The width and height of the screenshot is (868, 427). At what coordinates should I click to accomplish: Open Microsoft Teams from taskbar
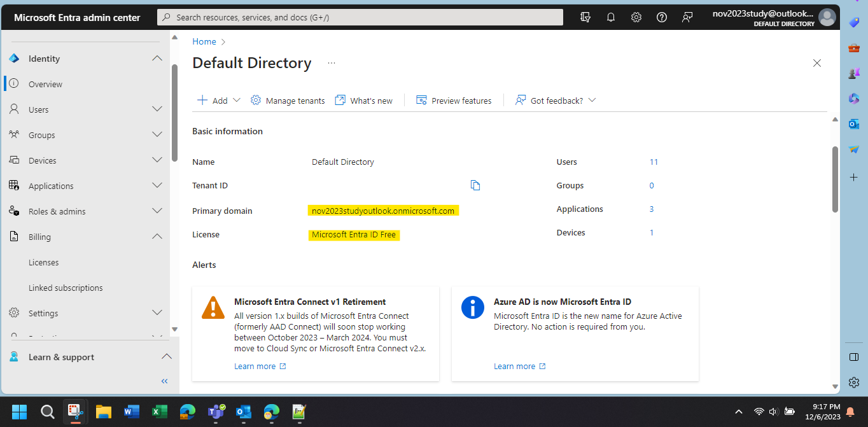tap(216, 412)
